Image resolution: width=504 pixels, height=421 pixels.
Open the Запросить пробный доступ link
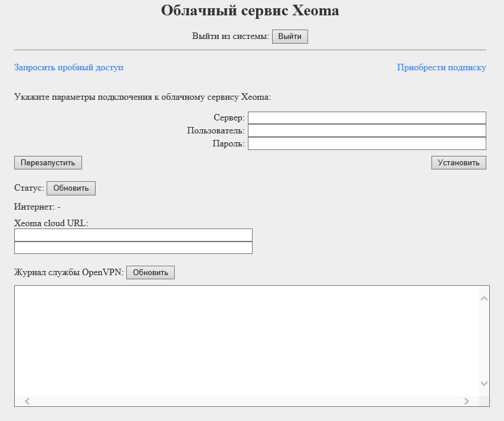pyautogui.click(x=69, y=67)
